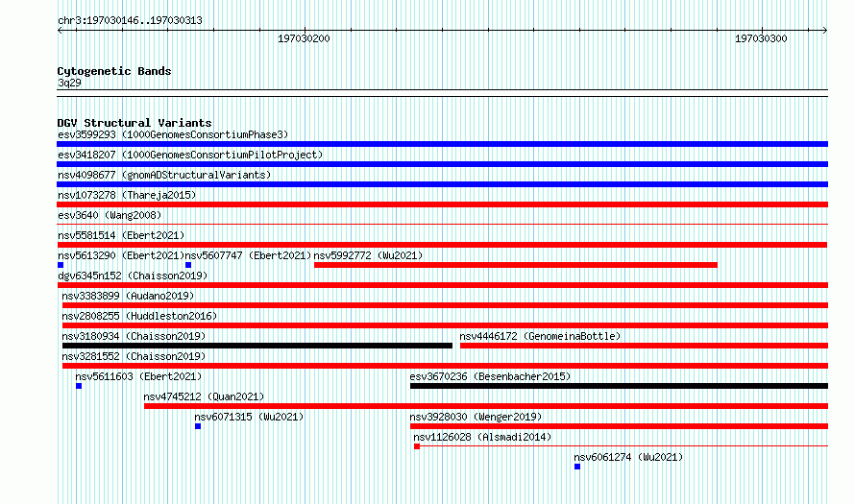Click the esv3599293 label text

[x=173, y=134]
